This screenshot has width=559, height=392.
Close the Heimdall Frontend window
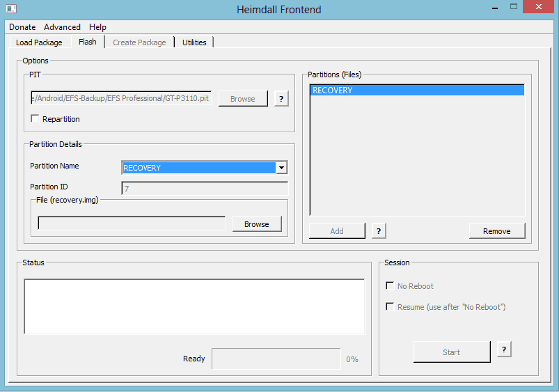click(x=538, y=7)
